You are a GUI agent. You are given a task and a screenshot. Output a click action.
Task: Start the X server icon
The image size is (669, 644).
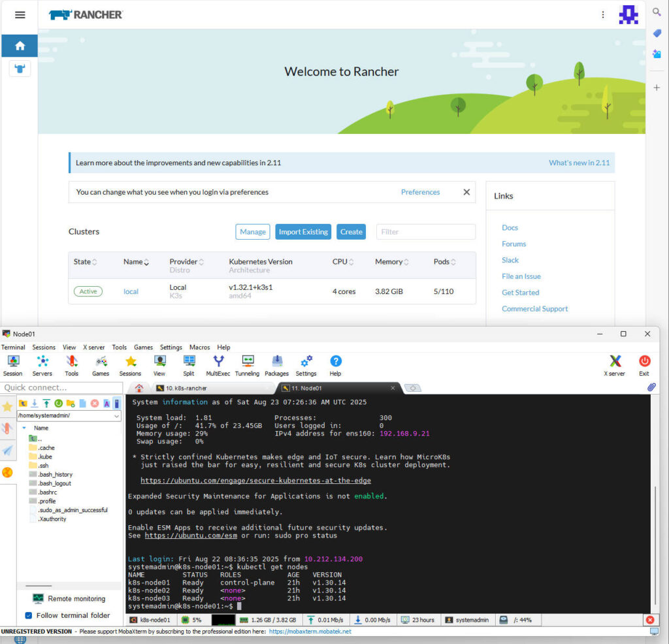pos(614,364)
